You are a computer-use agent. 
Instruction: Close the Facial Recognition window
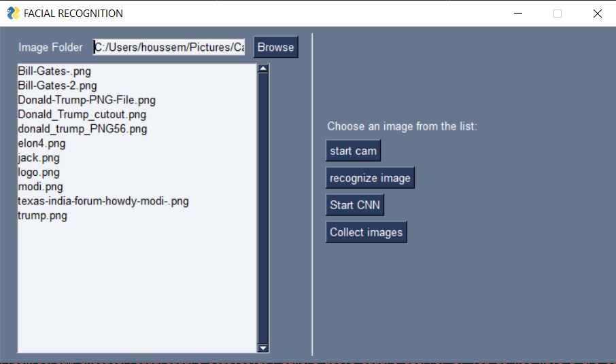(x=598, y=14)
